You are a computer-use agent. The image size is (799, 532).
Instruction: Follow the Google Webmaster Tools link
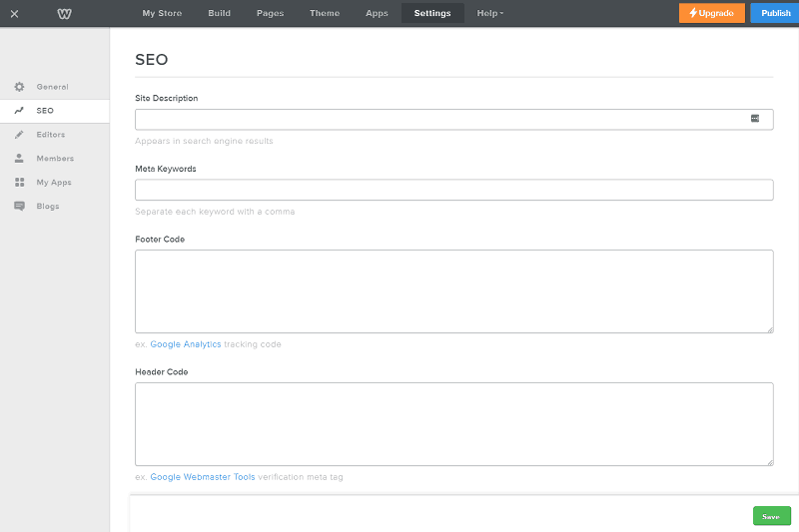tap(203, 477)
